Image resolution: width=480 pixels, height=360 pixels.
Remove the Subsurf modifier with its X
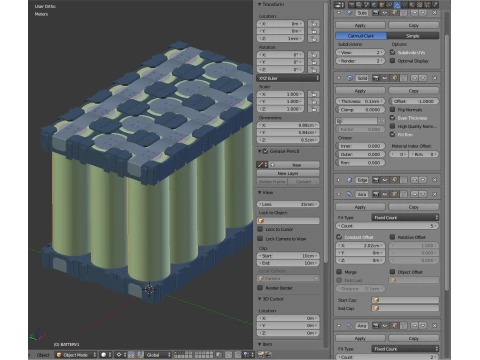point(434,13)
